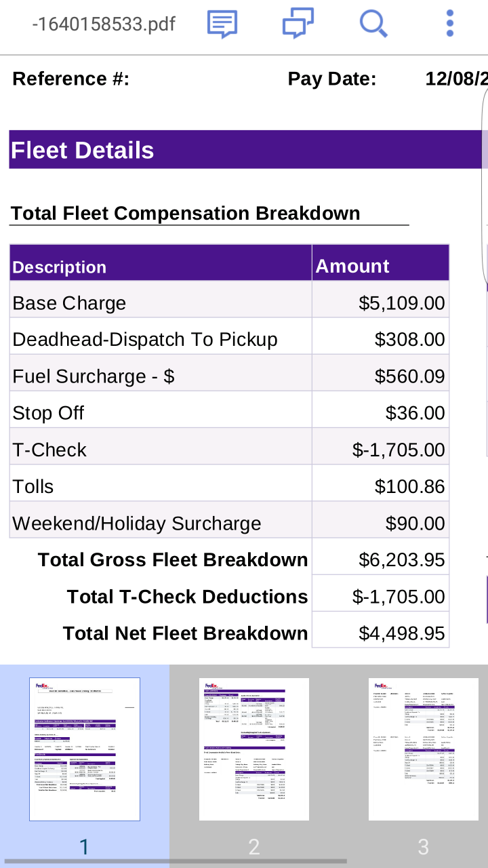Tap the Tolls amount $100.86

coord(409,487)
